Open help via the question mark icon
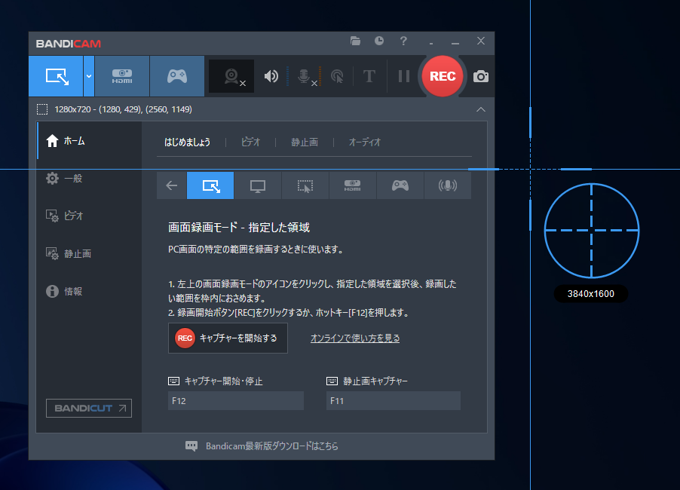 pos(403,41)
